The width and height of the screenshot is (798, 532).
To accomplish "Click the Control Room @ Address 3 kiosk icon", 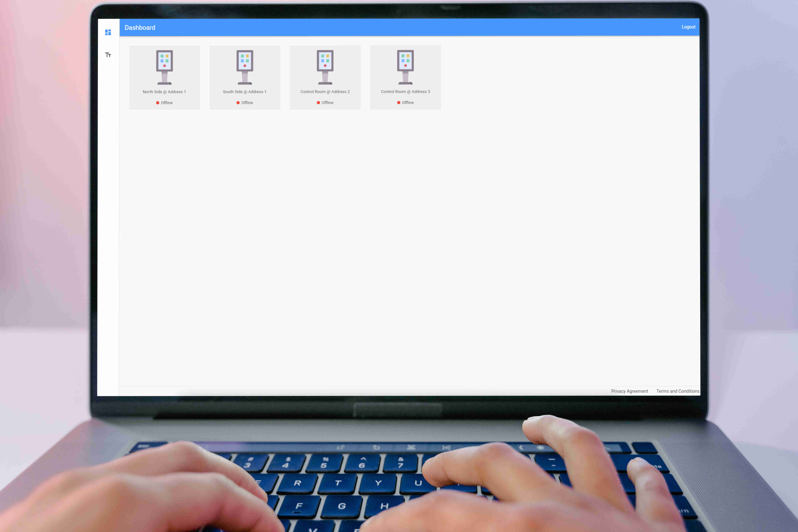I will point(405,66).
